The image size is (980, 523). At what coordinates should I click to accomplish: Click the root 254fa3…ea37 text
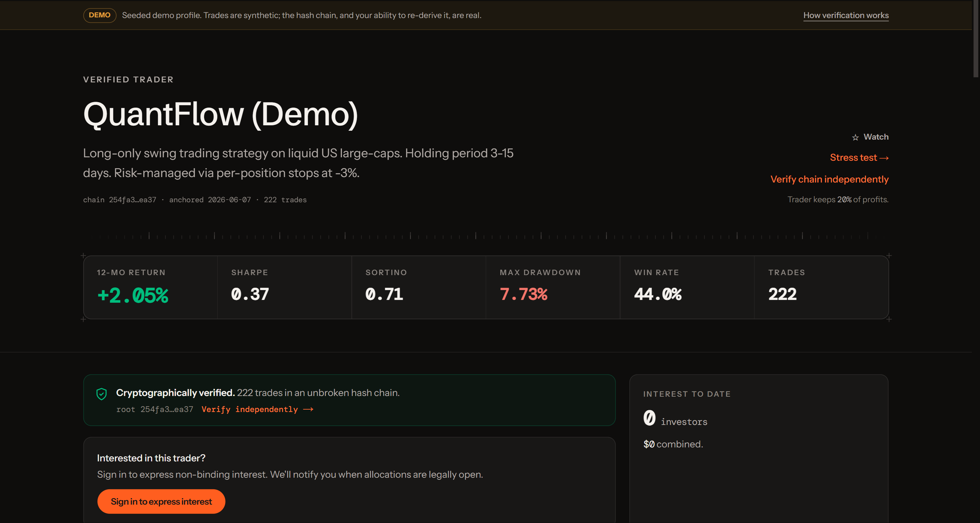pyautogui.click(x=154, y=409)
